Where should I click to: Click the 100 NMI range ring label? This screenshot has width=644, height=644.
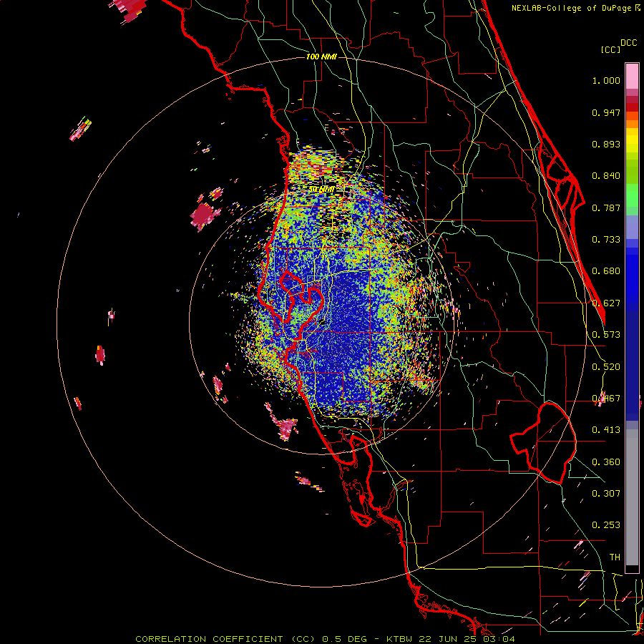point(321,57)
